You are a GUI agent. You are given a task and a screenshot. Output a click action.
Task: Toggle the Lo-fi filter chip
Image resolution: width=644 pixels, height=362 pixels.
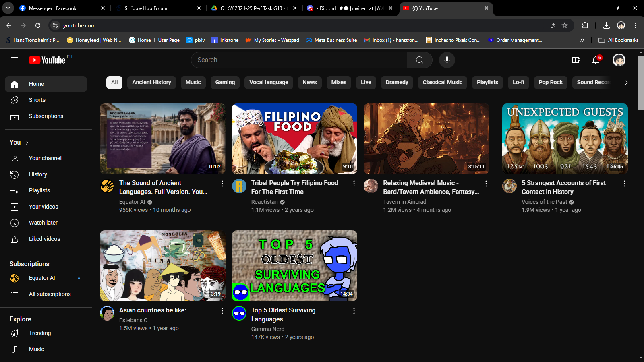pos(518,82)
